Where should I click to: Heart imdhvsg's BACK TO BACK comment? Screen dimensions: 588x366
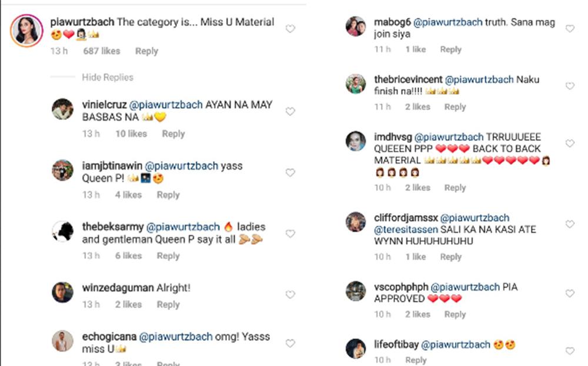pos(569,144)
